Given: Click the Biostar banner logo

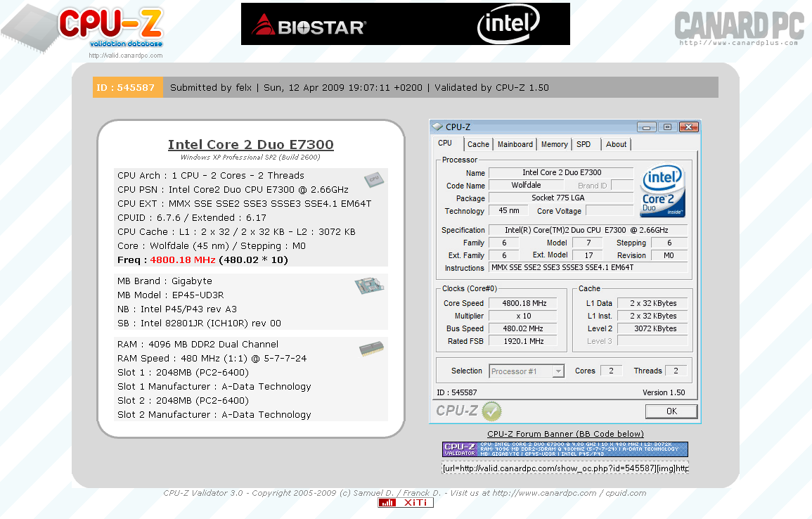Looking at the screenshot, I should tap(309, 25).
